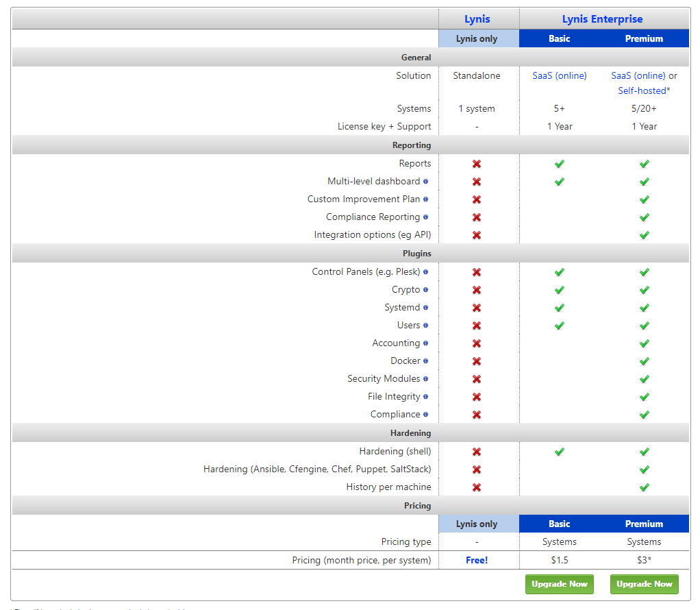Click Upgrade Now under Premium plan
Screen dimensions: 700x610
pos(645,584)
